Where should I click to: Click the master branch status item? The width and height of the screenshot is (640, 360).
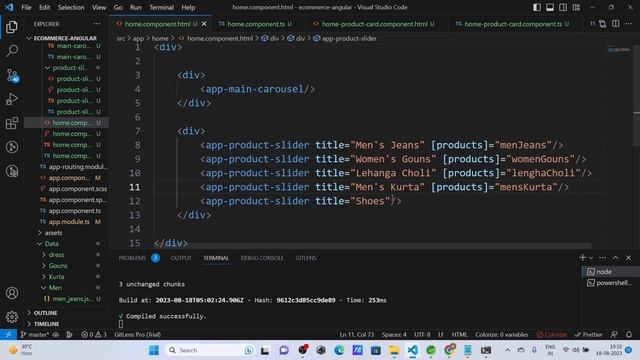(36, 334)
